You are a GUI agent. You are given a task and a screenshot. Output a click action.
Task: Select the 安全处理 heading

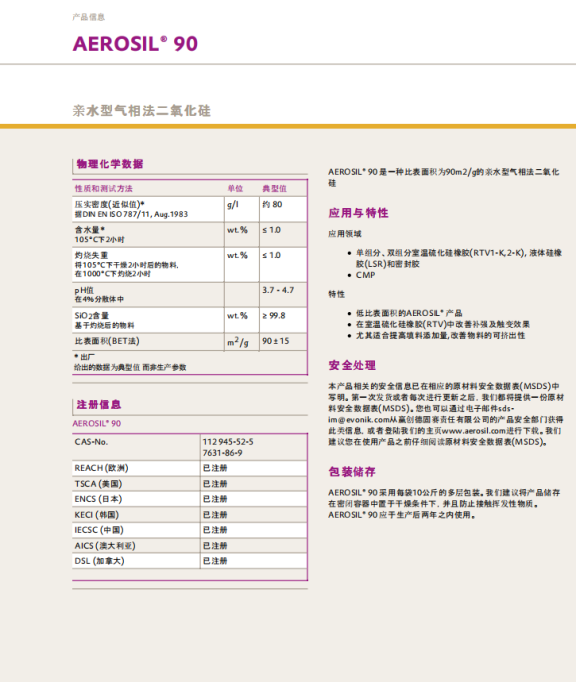click(x=352, y=365)
